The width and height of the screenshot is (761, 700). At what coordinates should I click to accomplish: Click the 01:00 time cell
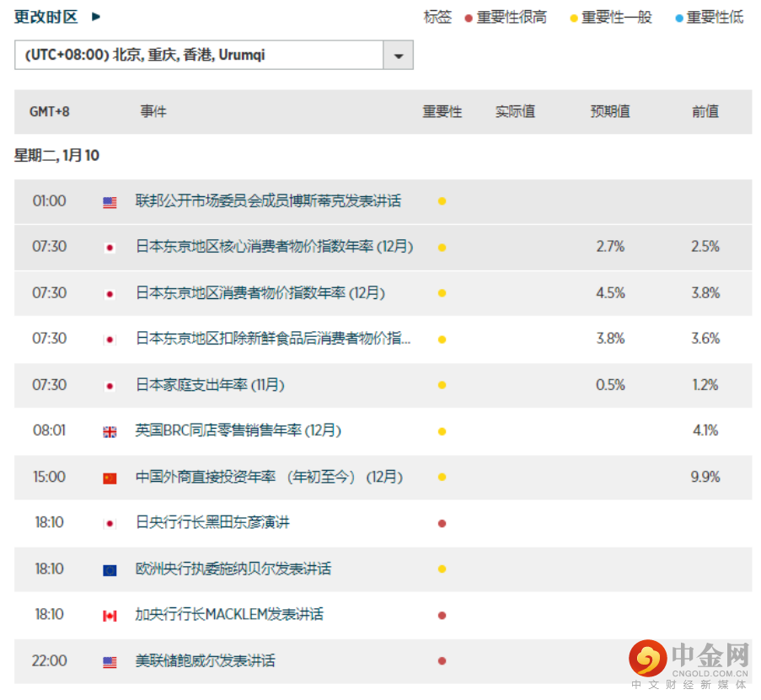click(50, 200)
